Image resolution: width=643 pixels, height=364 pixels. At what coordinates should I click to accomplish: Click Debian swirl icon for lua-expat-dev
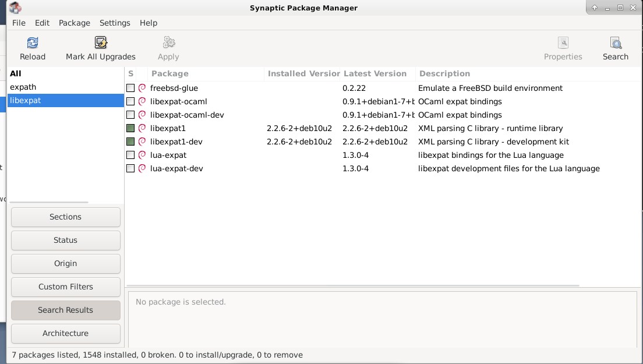(142, 168)
